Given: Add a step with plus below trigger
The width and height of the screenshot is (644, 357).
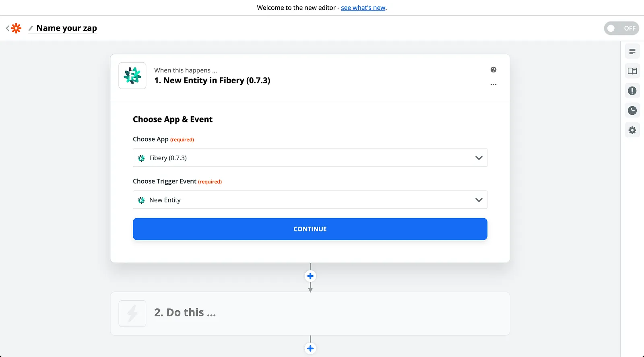Looking at the screenshot, I should (x=310, y=276).
